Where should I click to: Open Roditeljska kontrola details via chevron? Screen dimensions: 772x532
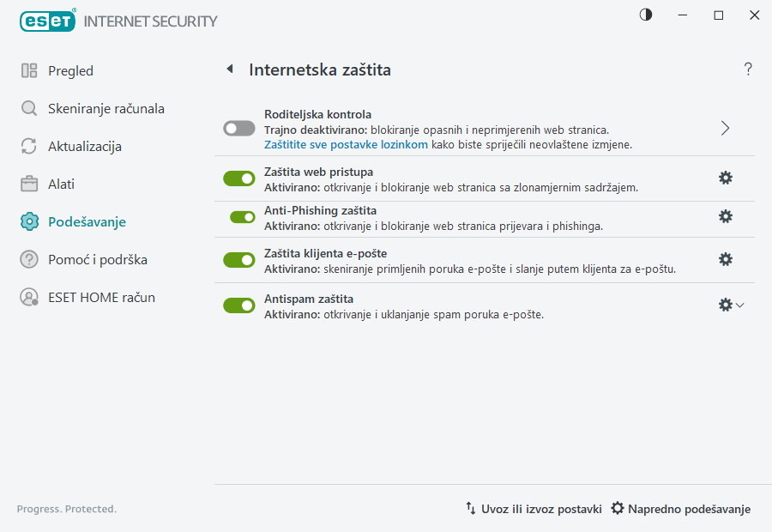(725, 127)
